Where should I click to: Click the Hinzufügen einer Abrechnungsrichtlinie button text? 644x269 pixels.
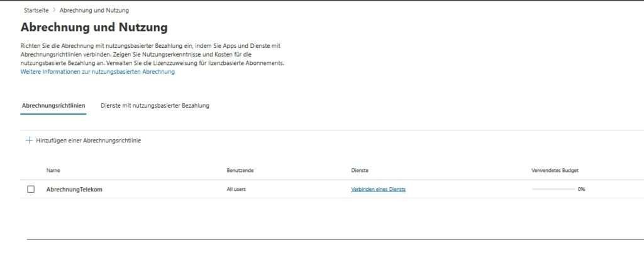coord(88,140)
